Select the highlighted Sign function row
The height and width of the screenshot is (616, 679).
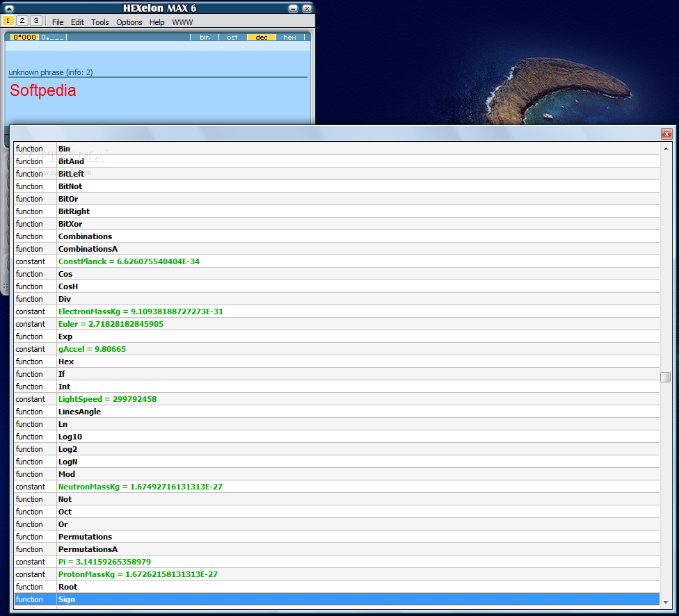tap(337, 599)
